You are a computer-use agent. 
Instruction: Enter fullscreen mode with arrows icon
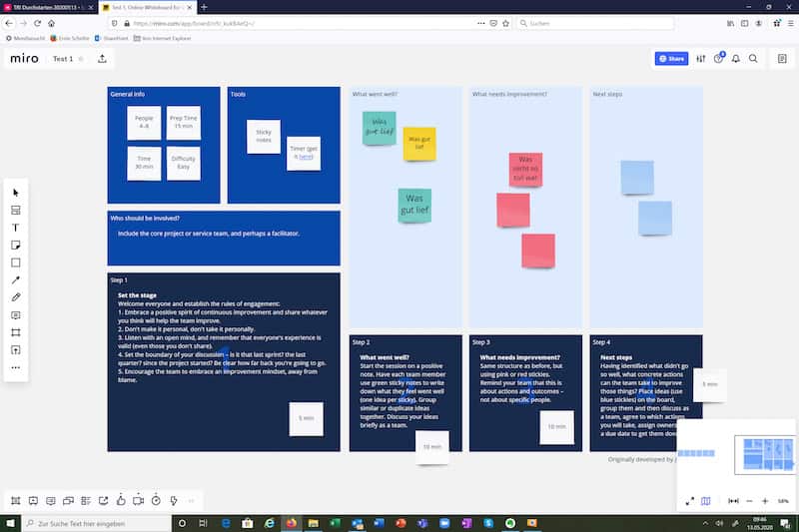[690, 501]
